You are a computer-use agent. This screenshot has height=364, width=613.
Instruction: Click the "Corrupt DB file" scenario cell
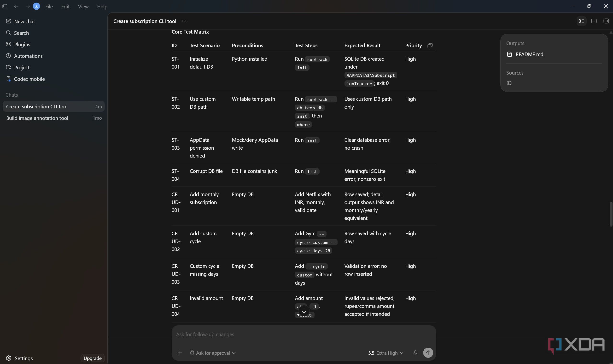206,171
